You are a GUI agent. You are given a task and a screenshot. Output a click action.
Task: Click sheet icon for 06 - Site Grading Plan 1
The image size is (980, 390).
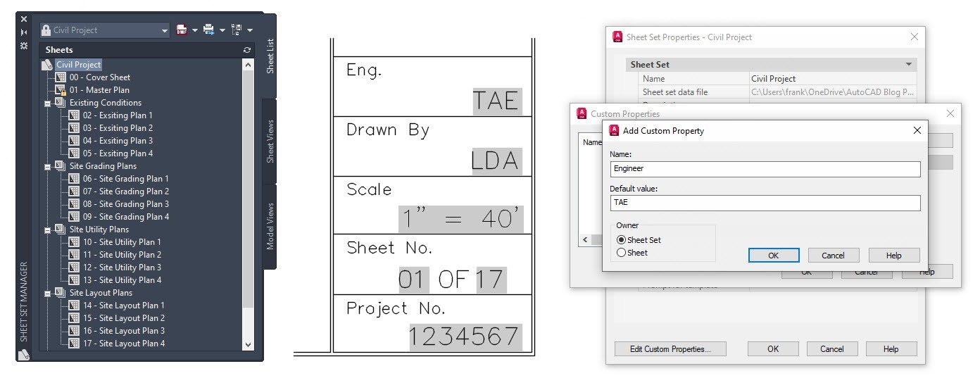[74, 179]
